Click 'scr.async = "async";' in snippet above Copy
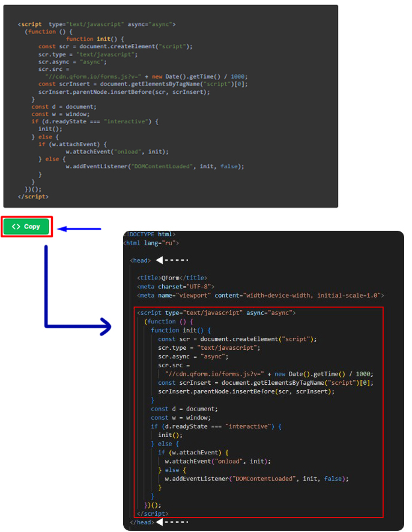Image resolution: width=412 pixels, height=532 pixels. coord(72,62)
